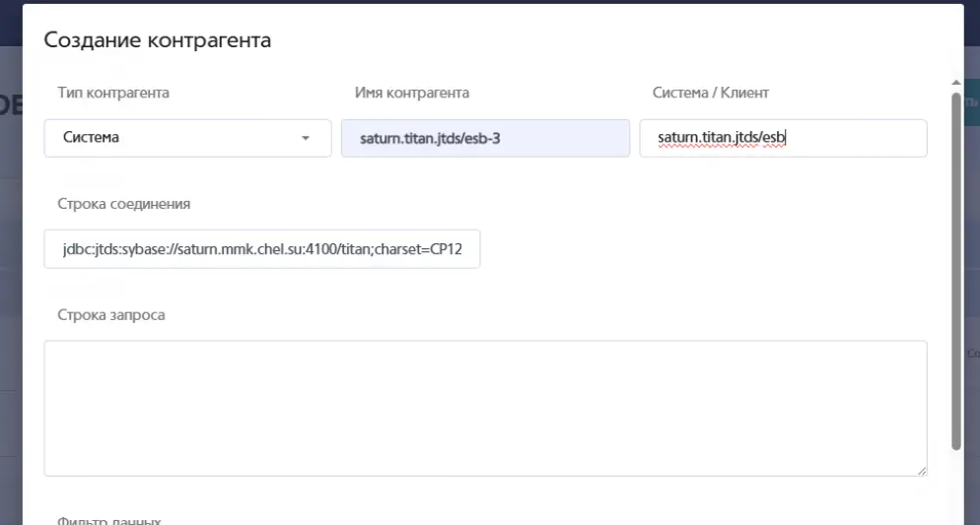Viewport: 980px width, 525px height.
Task: Click the Строка запроса label
Action: click(x=111, y=314)
